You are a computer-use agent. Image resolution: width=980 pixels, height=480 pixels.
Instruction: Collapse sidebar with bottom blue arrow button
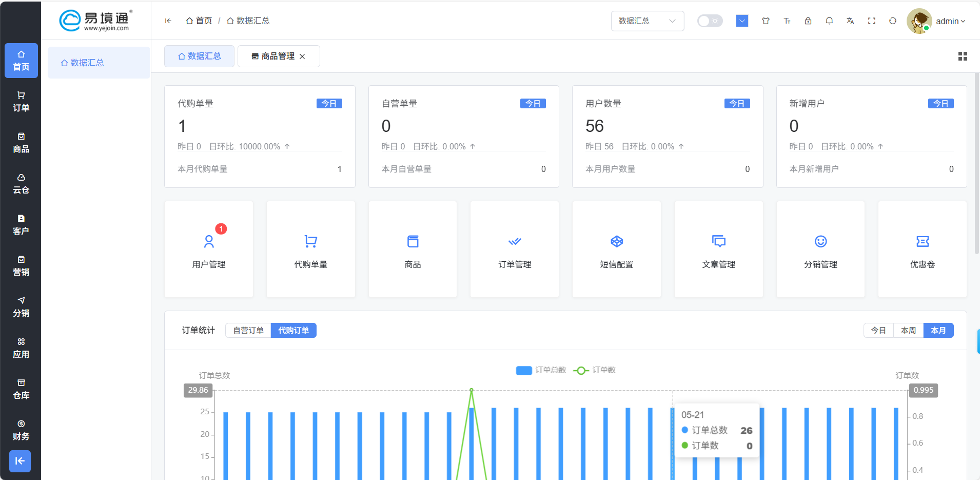pyautogui.click(x=20, y=461)
